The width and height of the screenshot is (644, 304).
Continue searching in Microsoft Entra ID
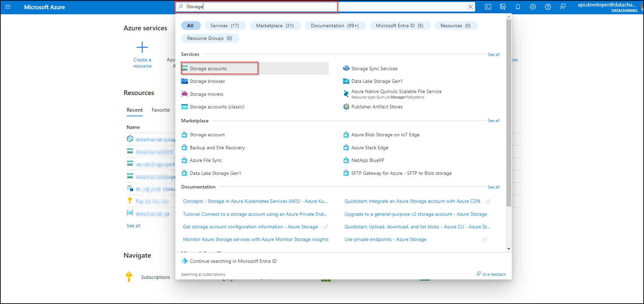click(x=233, y=261)
